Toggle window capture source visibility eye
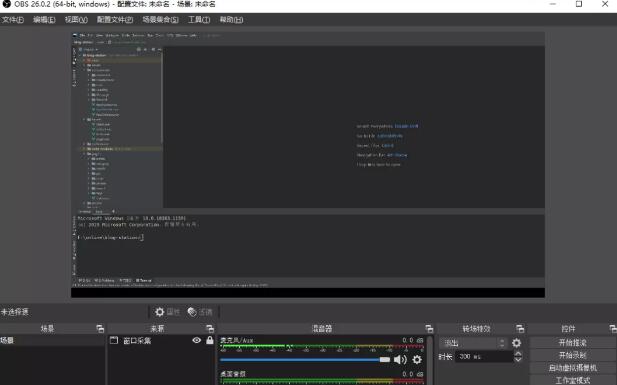 [197, 340]
